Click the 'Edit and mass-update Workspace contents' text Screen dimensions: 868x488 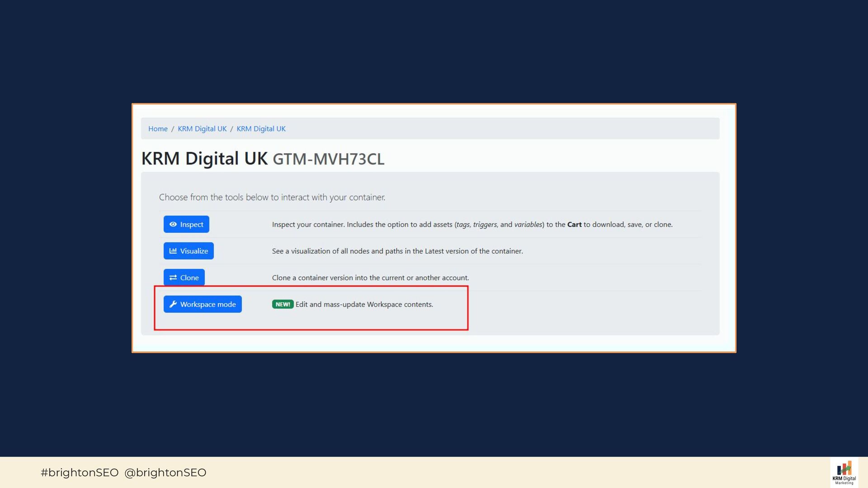pyautogui.click(x=364, y=305)
